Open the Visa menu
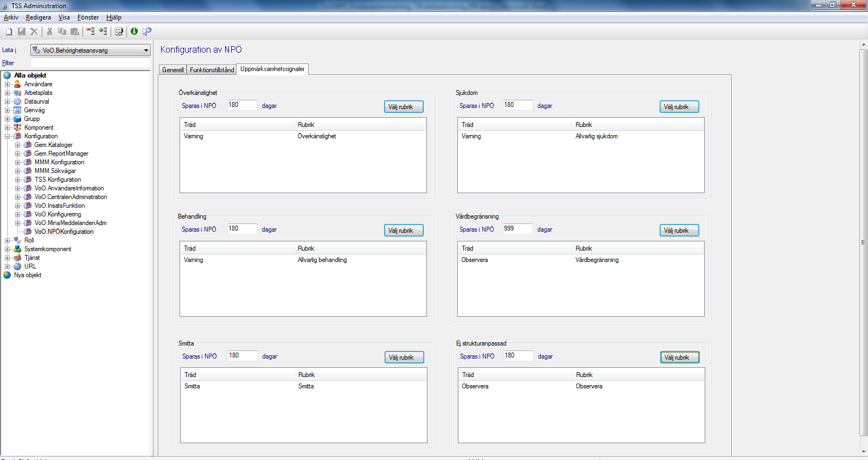Image resolution: width=868 pixels, height=460 pixels. tap(64, 17)
